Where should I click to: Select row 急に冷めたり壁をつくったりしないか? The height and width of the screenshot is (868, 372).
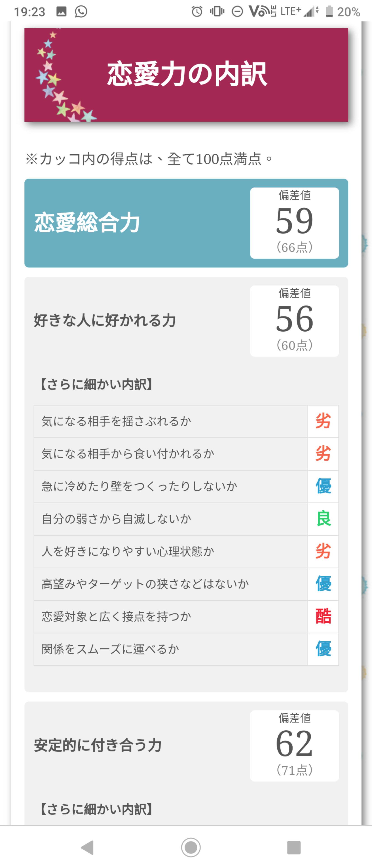[x=186, y=487]
